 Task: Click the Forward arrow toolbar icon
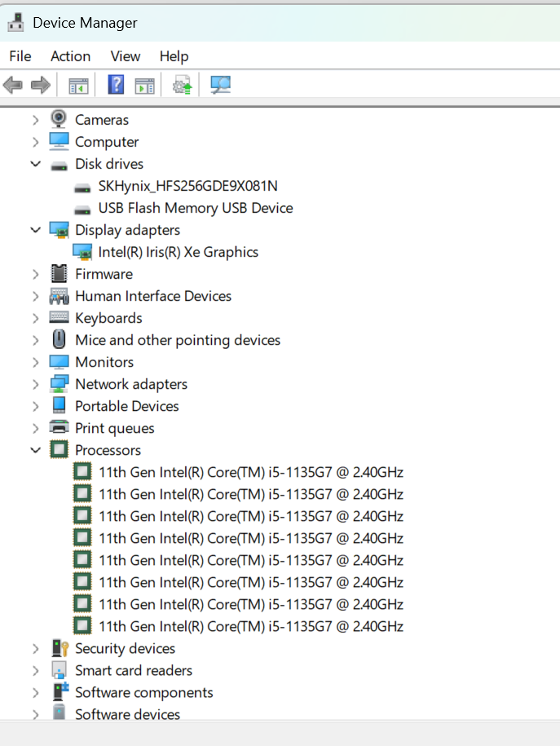pos(41,85)
